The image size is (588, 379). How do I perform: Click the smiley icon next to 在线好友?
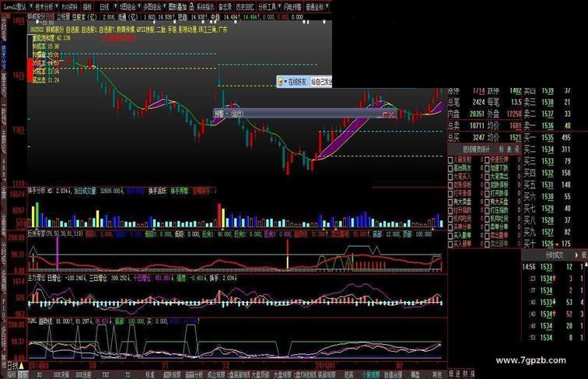280,82
